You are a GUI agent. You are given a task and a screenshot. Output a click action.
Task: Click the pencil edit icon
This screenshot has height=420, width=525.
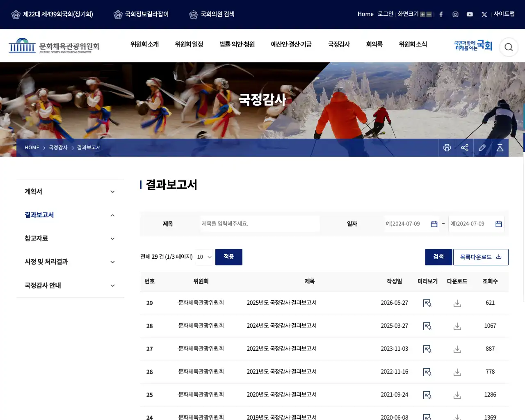pyautogui.click(x=482, y=148)
